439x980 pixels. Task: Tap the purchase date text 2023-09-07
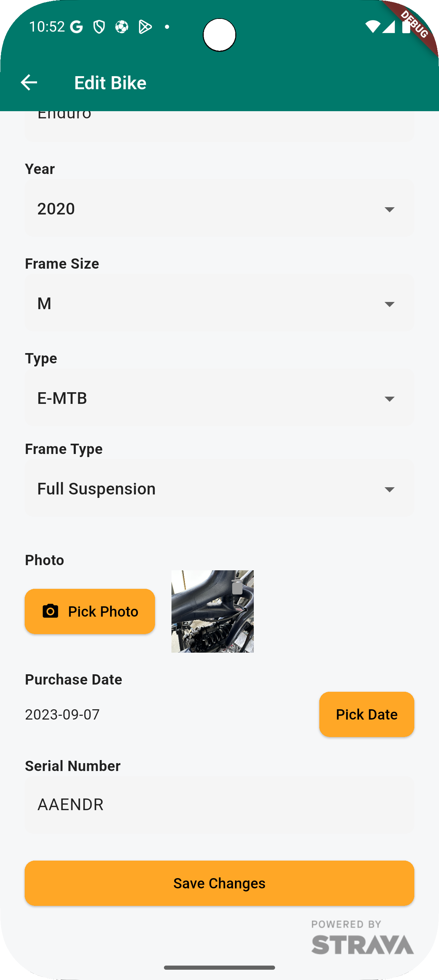pos(62,714)
